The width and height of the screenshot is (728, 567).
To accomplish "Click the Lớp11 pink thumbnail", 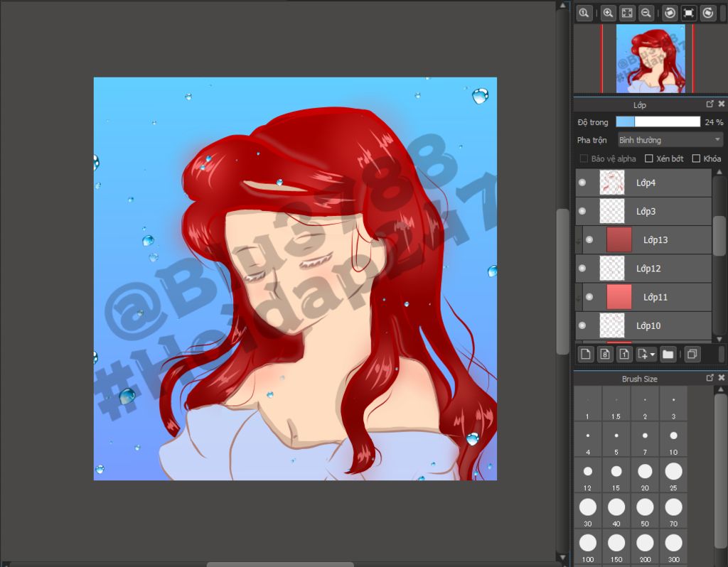I will click(x=619, y=297).
